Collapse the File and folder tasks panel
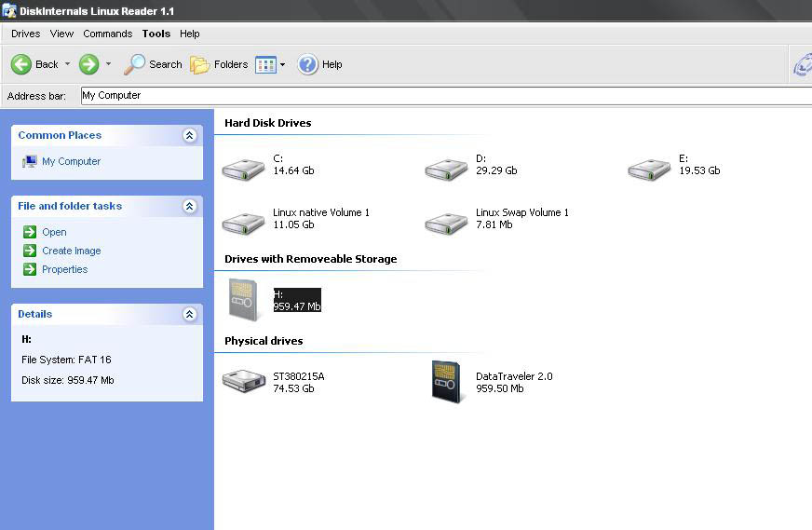 190,206
